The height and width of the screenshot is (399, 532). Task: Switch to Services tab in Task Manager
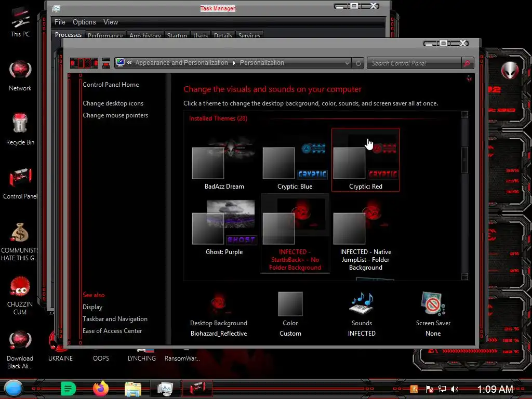point(249,35)
